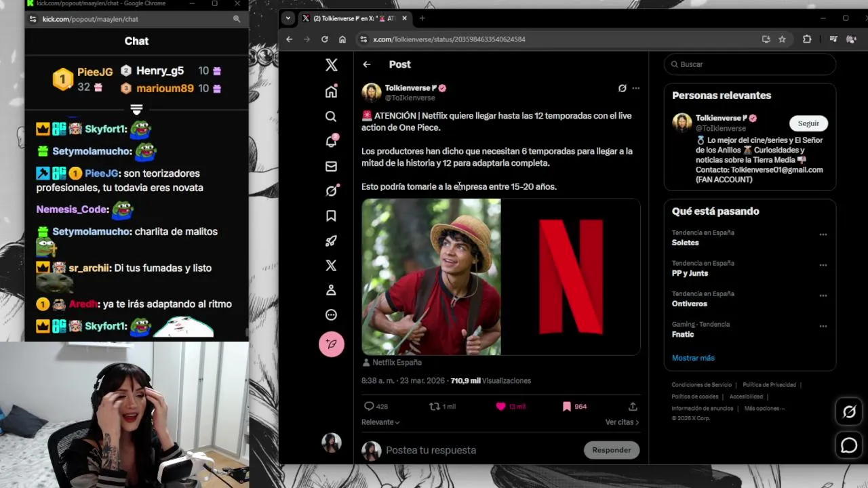Click Grok explain icon on the post

[622, 88]
